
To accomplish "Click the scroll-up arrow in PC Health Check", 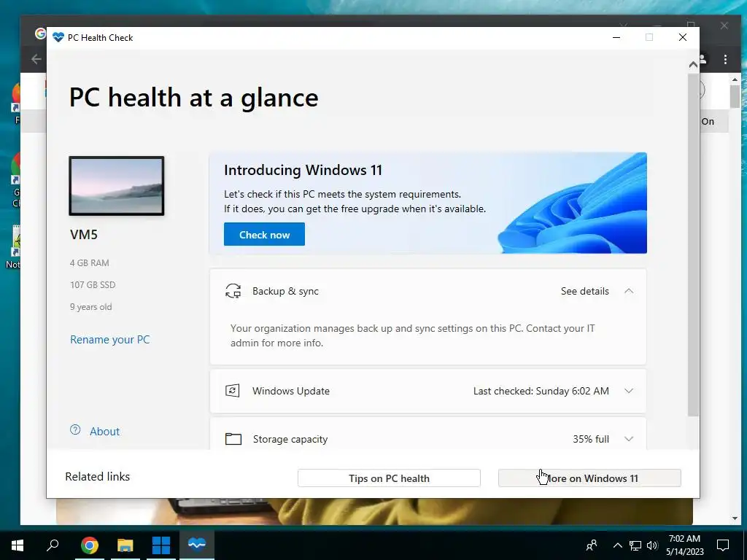I will 693,64.
